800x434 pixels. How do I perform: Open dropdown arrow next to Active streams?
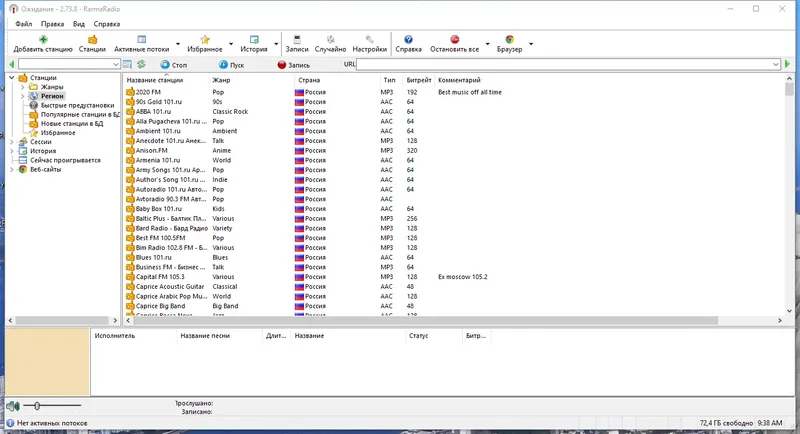178,44
